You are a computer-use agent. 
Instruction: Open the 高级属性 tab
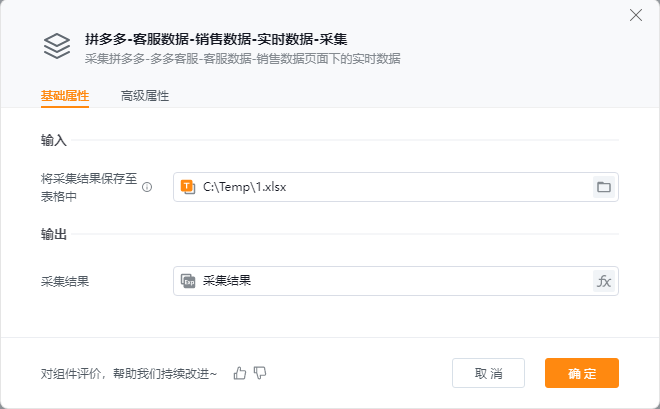[x=145, y=96]
